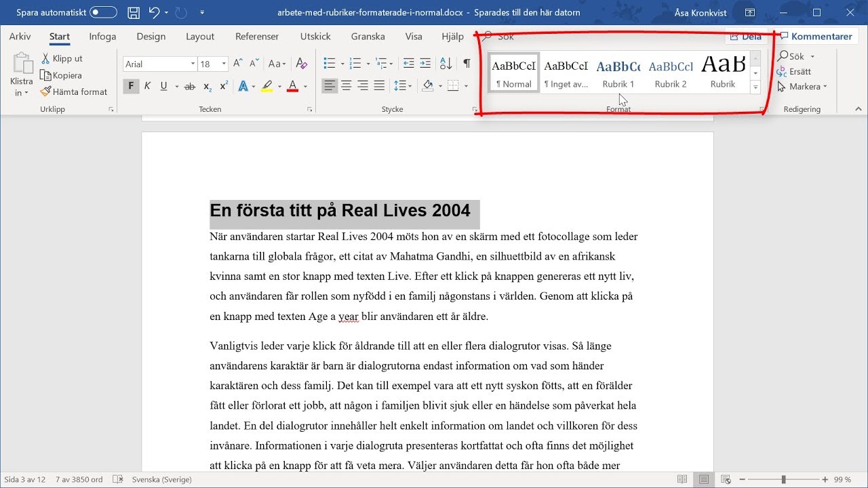Image resolution: width=868 pixels, height=488 pixels.
Task: Switch to Infoga tab
Action: (x=102, y=37)
